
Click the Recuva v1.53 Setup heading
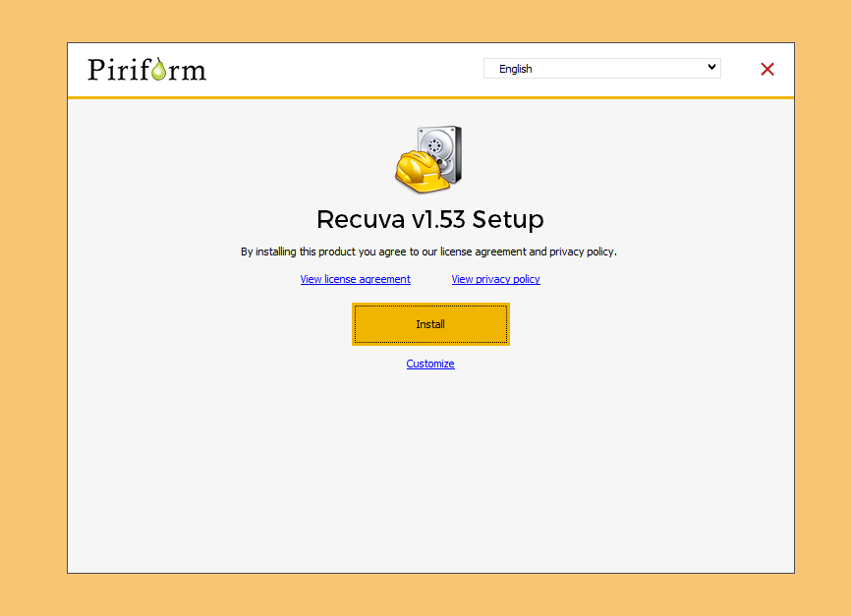point(429,220)
